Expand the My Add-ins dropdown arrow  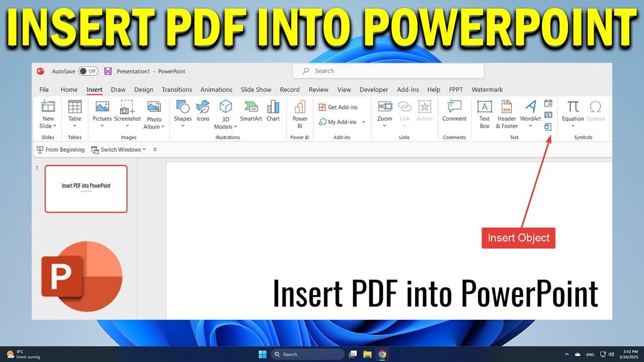[x=363, y=122]
